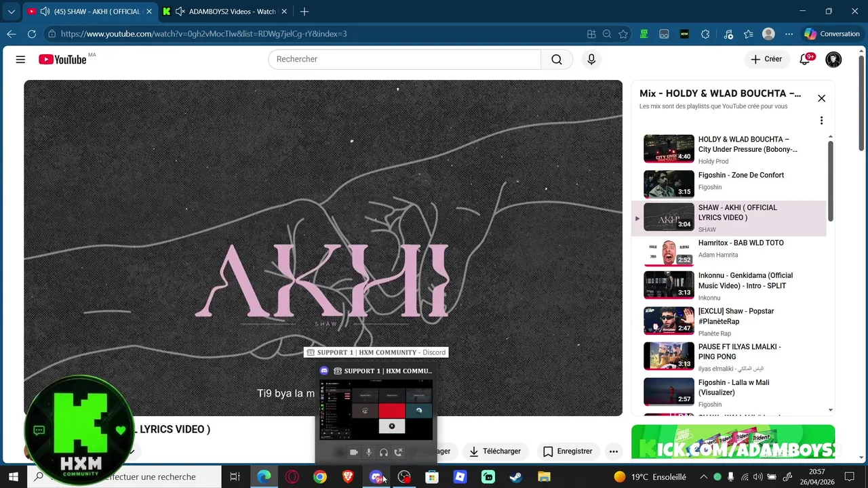The image size is (868, 488).
Task: Open the 19°C Ensoleillé weather widget
Action: 650,476
